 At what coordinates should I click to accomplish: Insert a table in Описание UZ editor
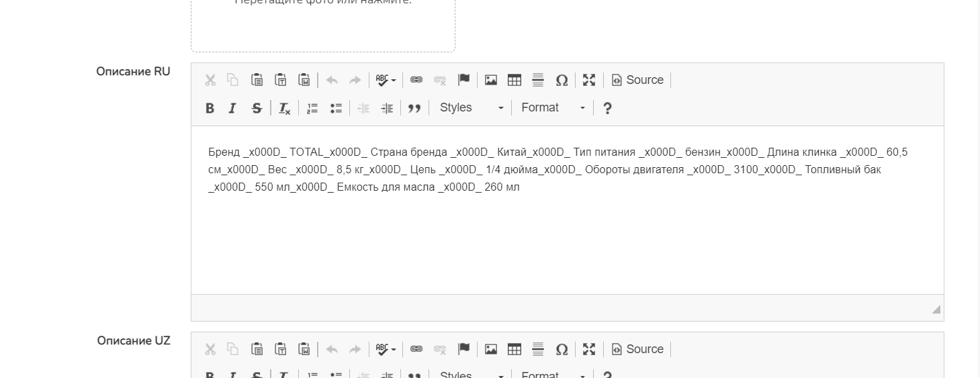point(515,350)
